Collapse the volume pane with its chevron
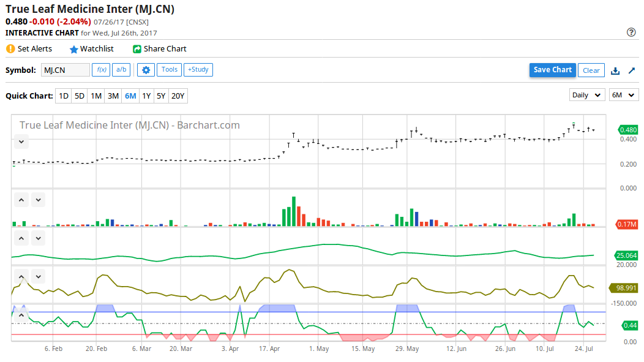644x362 pixels. coord(38,200)
